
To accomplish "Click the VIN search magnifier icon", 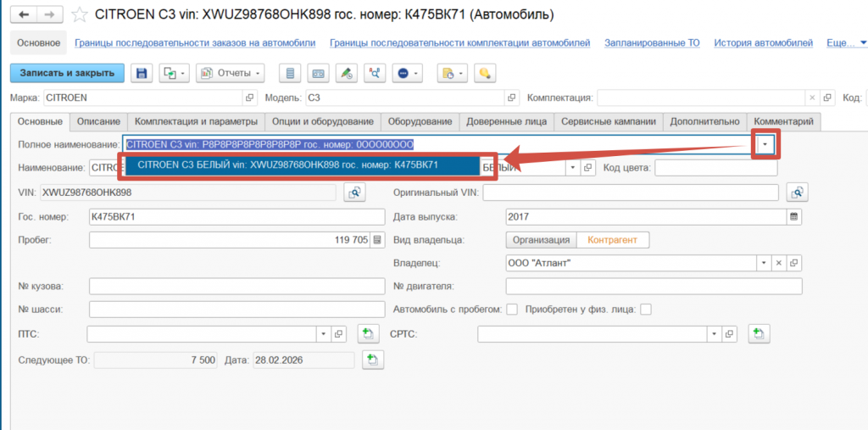I will pyautogui.click(x=353, y=193).
